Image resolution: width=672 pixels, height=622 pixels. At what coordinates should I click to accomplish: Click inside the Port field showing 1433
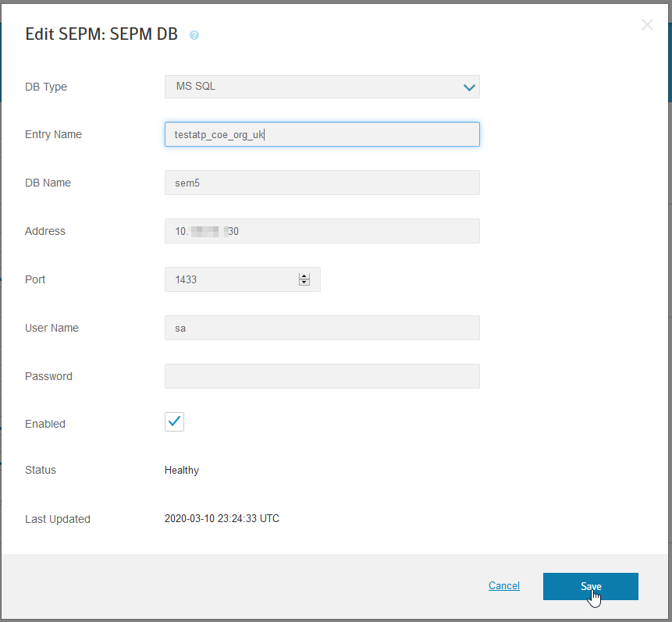(x=230, y=279)
